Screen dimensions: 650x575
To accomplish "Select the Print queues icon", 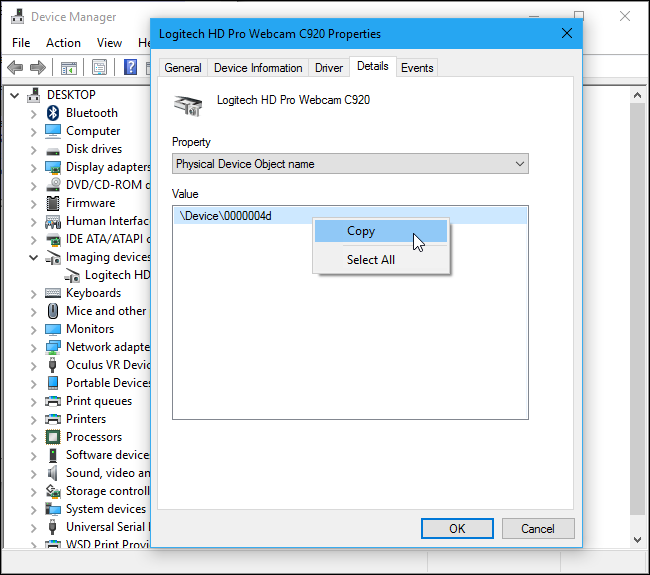I will 53,401.
